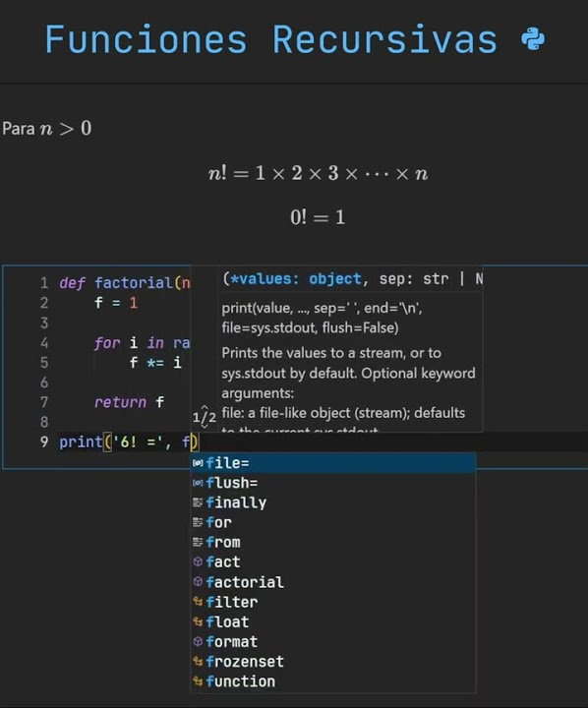The height and width of the screenshot is (708, 588).
Task: Click the Python logo in the title
Action: click(533, 39)
